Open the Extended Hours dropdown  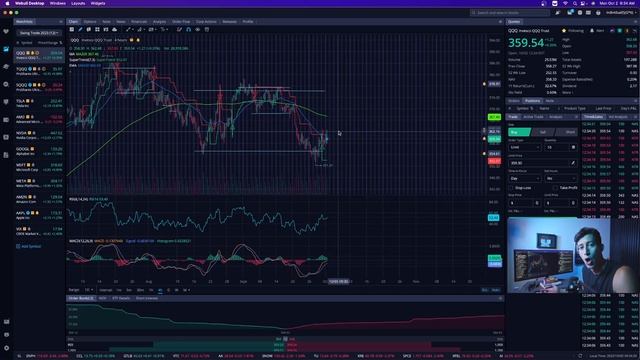coord(560,178)
